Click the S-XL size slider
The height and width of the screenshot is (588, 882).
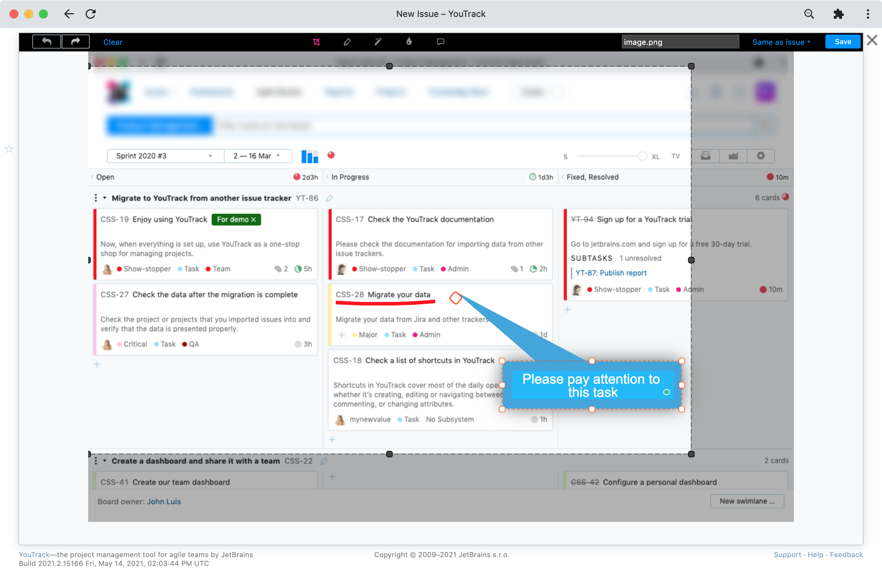pyautogui.click(x=642, y=156)
